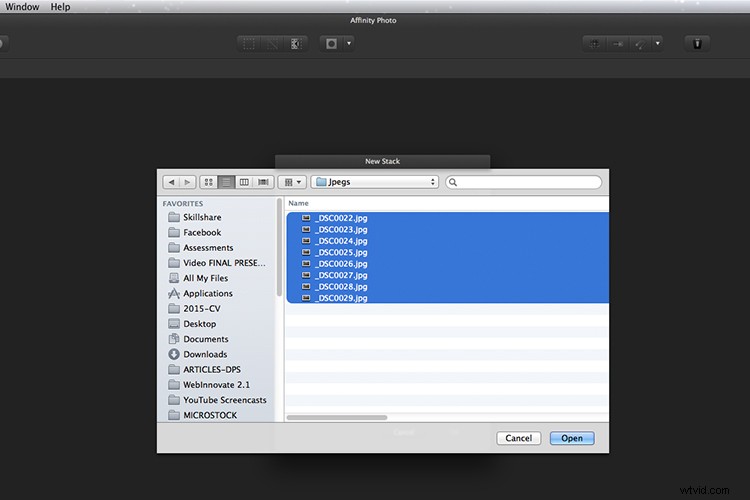
Task: Switch to icon view in file dialog
Action: [209, 182]
